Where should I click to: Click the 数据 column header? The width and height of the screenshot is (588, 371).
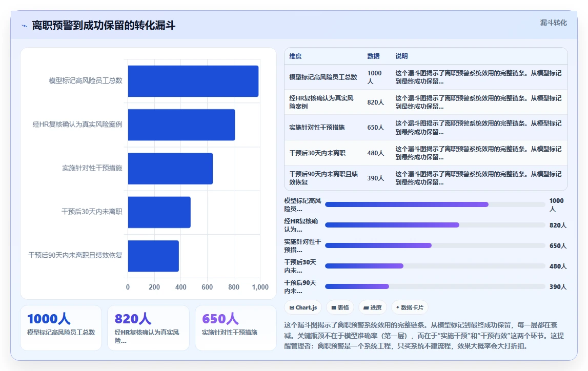[x=373, y=56]
